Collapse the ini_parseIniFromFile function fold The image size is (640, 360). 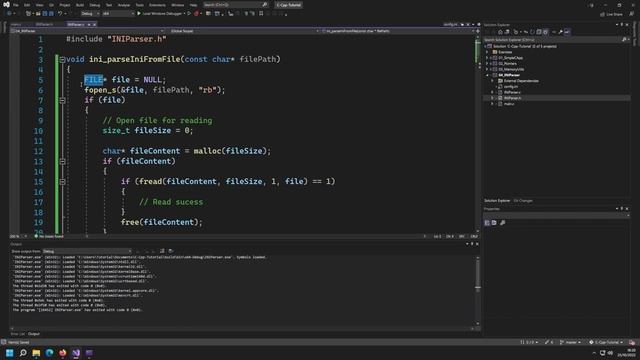point(62,60)
